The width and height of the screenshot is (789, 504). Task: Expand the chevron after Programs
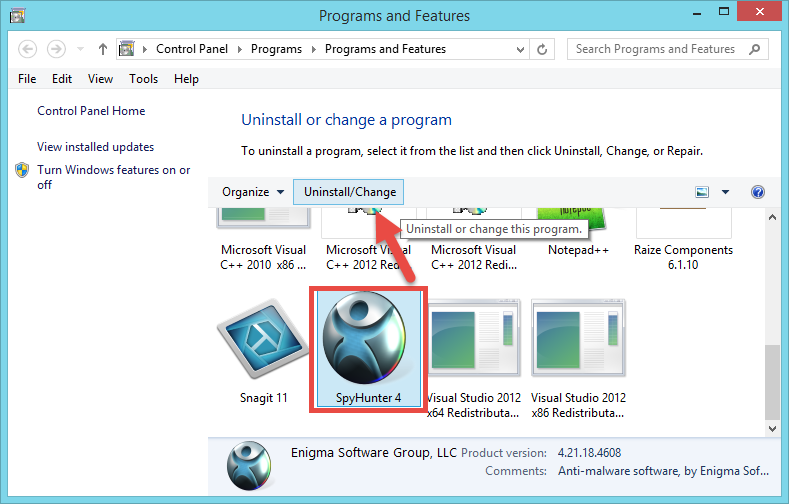point(313,49)
